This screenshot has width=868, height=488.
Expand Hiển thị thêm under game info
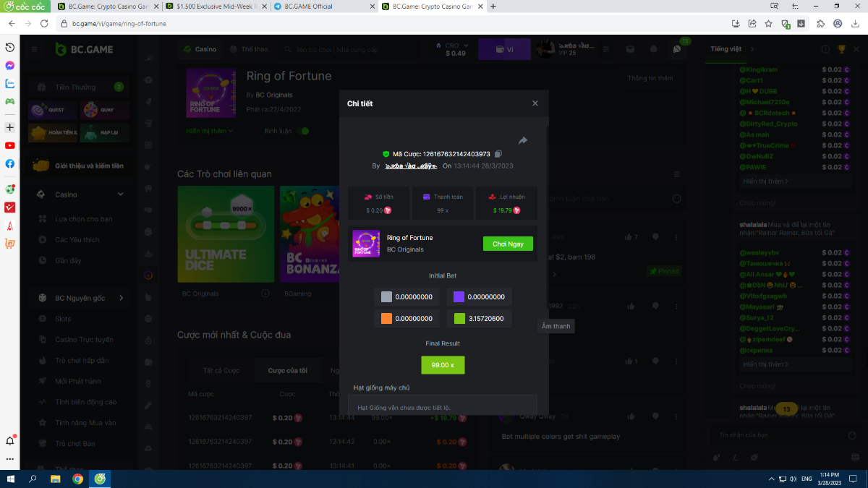(x=210, y=131)
